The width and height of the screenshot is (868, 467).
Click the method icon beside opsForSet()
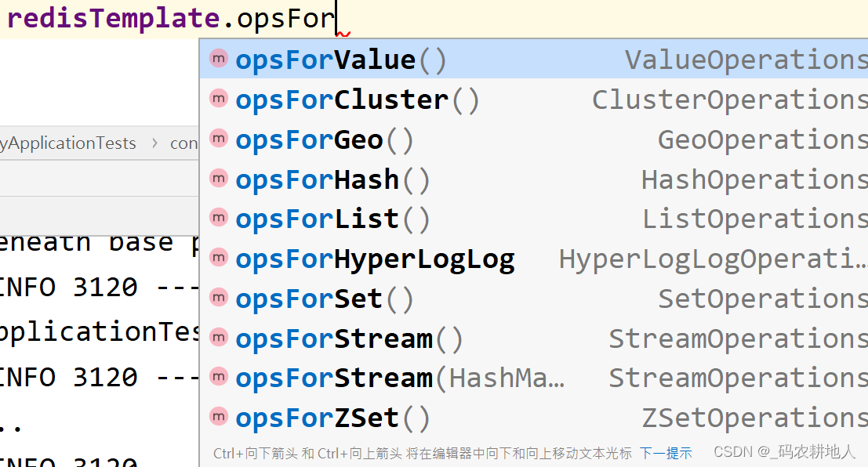pyautogui.click(x=218, y=299)
